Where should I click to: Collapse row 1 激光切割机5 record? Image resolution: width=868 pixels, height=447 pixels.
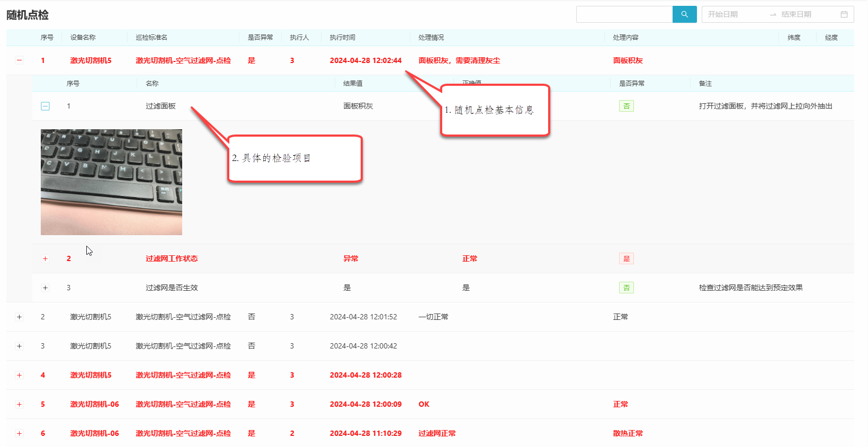tap(20, 60)
